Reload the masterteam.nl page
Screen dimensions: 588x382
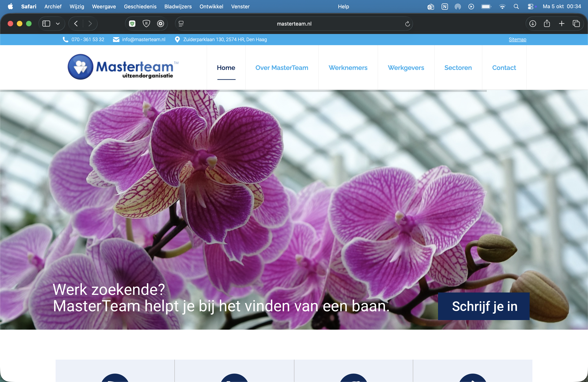[x=407, y=24]
